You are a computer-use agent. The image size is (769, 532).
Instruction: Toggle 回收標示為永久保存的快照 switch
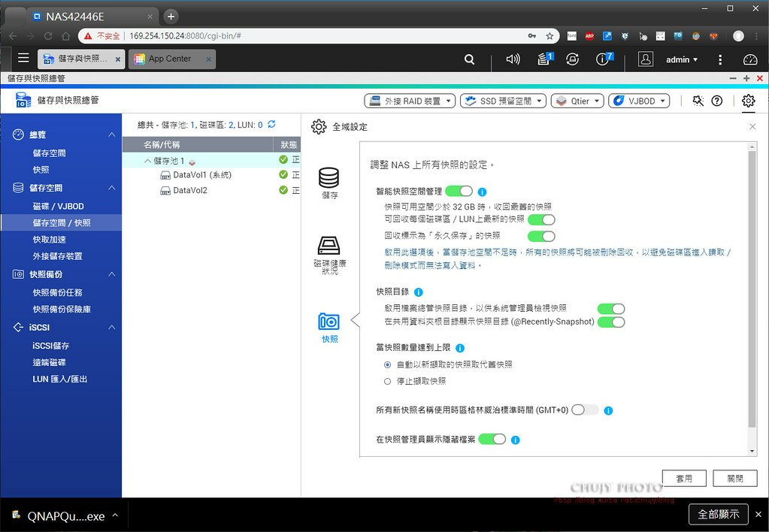point(541,237)
